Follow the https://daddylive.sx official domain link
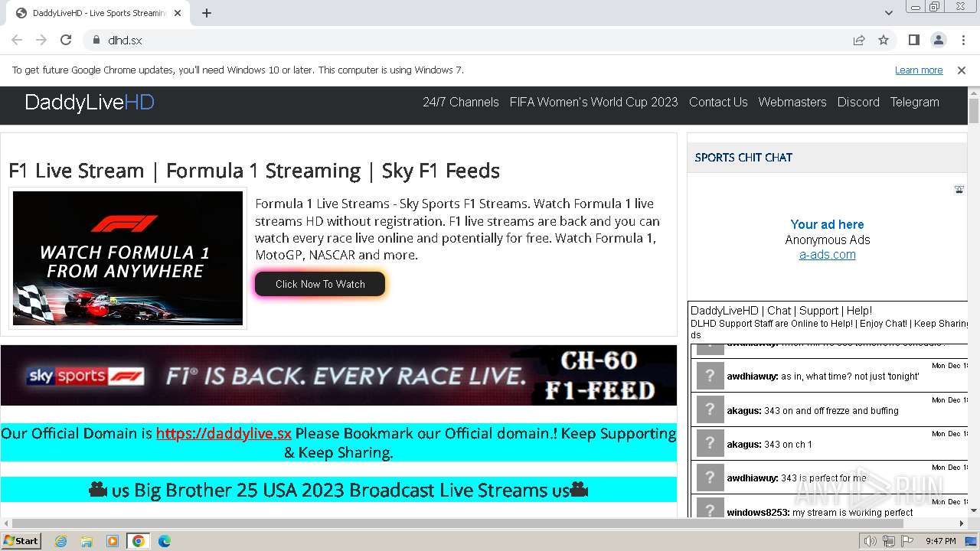The width and height of the screenshot is (980, 551). [x=224, y=433]
